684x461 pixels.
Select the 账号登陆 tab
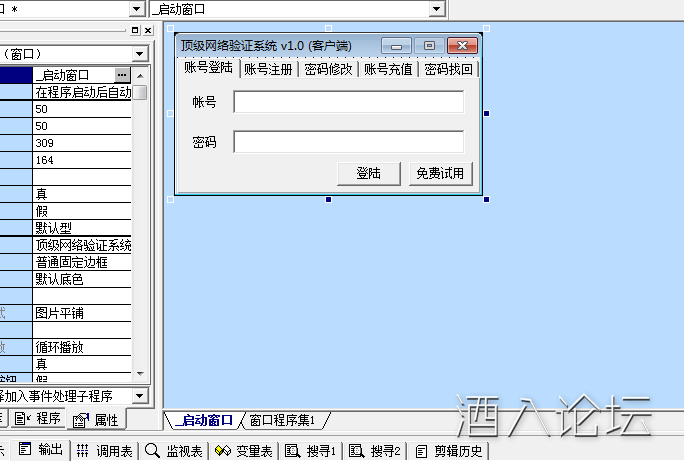click(x=209, y=68)
